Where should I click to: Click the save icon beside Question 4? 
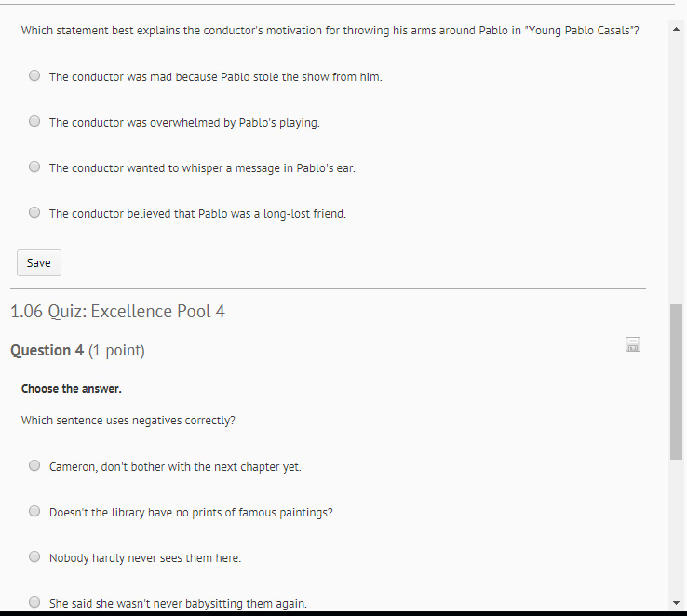click(x=633, y=345)
